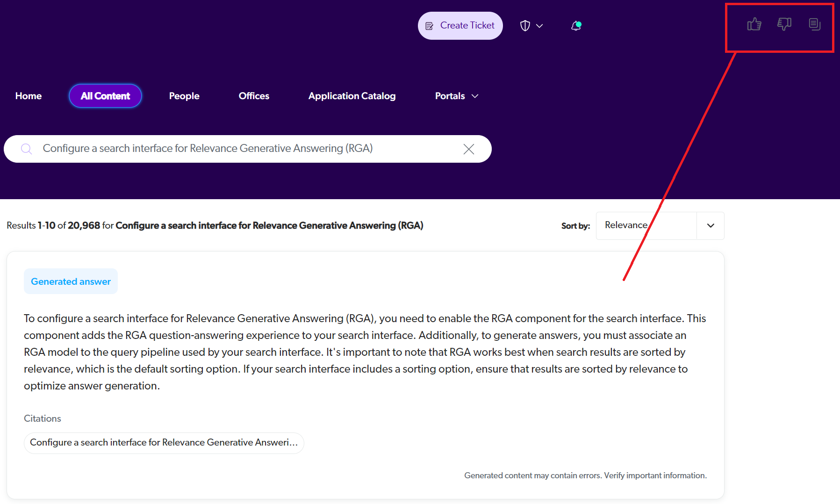
Task: Expand the Portals navigation dropdown
Action: [475, 96]
